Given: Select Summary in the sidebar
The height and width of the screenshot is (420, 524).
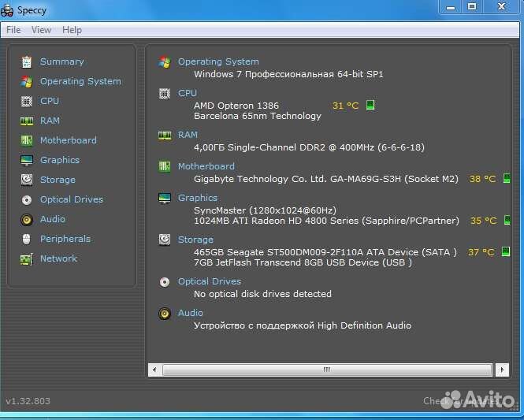Looking at the screenshot, I should click(x=62, y=61).
